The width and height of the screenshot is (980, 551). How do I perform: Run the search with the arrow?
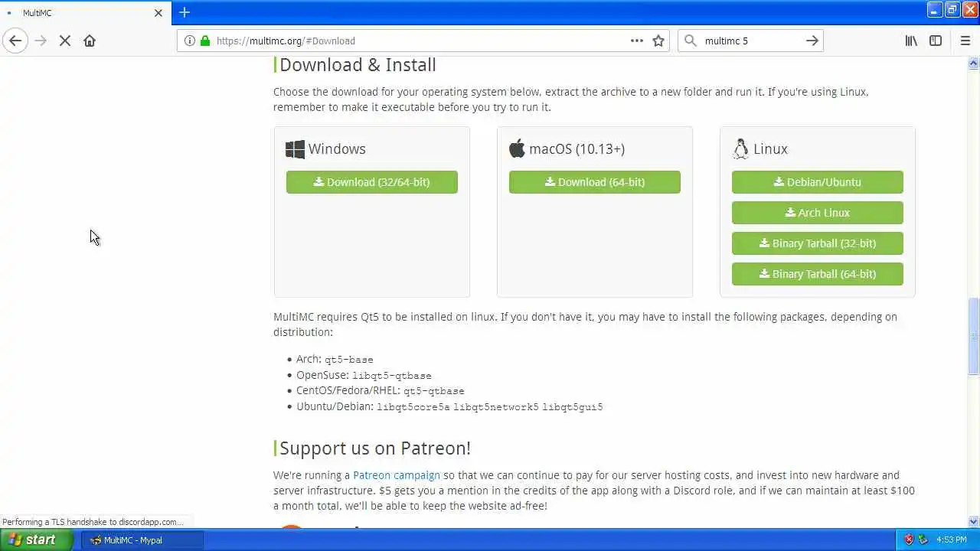pos(812,41)
